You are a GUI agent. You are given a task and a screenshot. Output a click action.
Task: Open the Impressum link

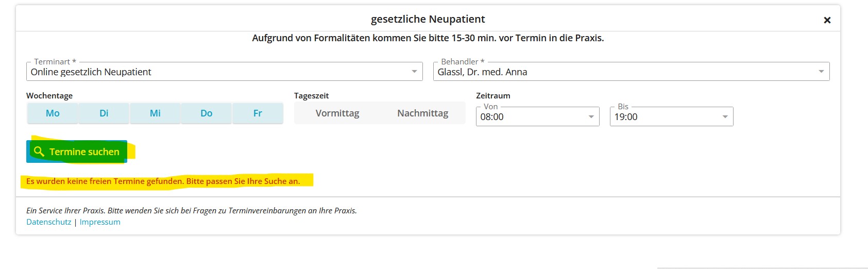pyautogui.click(x=100, y=222)
